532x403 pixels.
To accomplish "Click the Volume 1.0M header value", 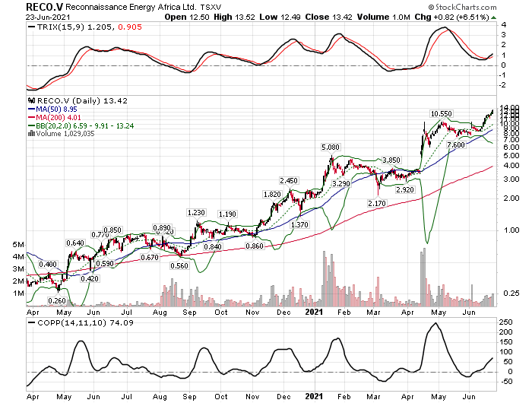I will [x=383, y=17].
